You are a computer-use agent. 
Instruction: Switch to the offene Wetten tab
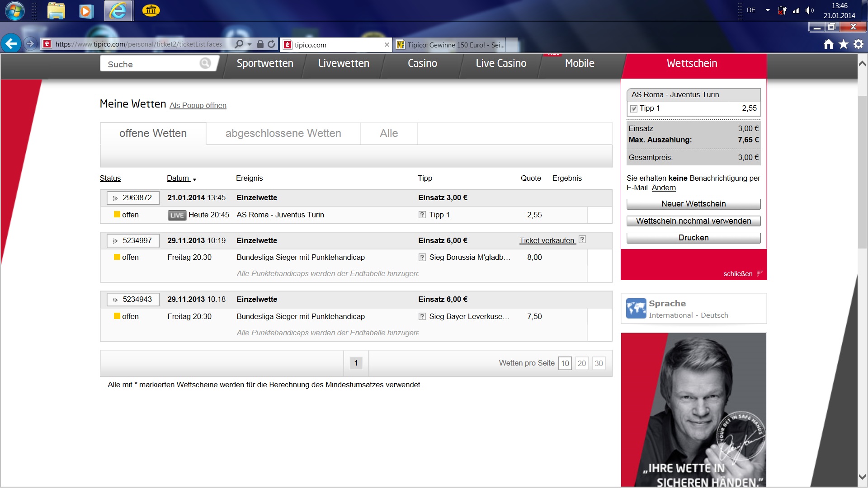(153, 133)
